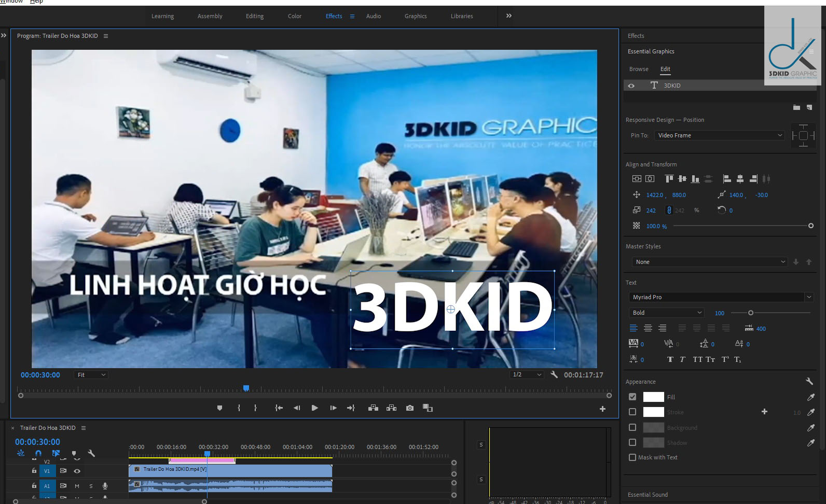This screenshot has width=826, height=504.
Task: Enable the Fill checkbox
Action: pyautogui.click(x=632, y=397)
